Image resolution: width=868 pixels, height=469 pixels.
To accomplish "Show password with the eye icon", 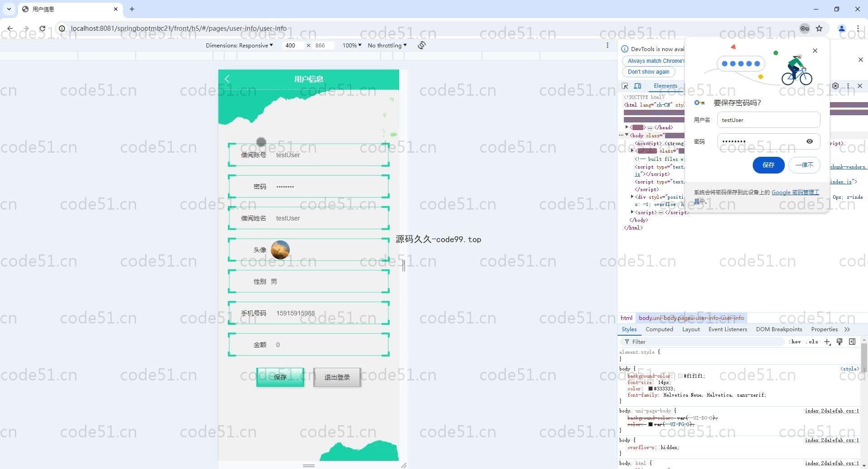I will click(x=810, y=141).
